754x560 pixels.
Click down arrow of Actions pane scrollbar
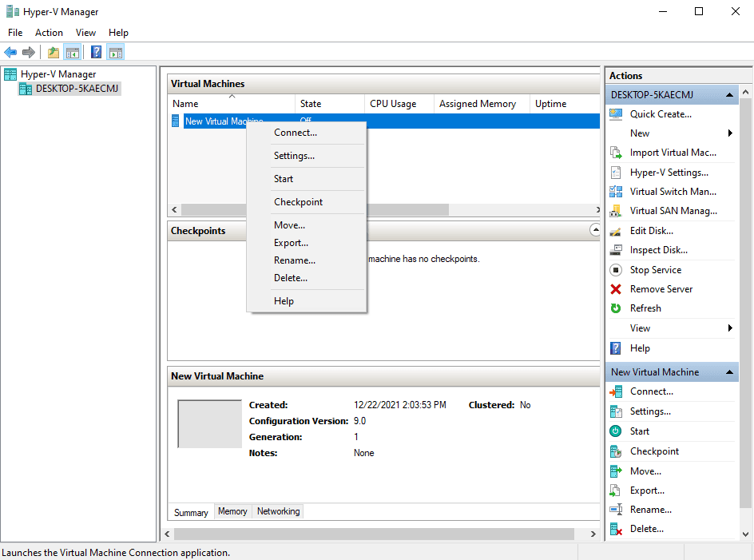tap(746, 534)
